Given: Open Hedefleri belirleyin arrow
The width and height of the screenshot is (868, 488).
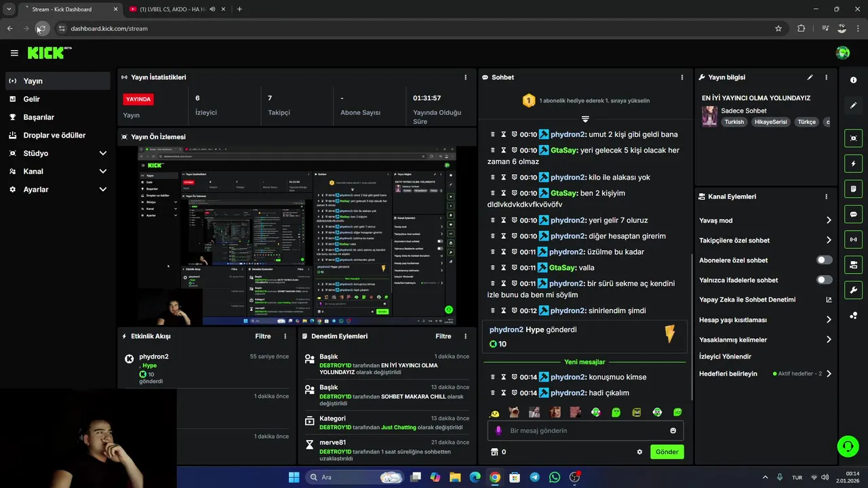Looking at the screenshot, I should (829, 373).
